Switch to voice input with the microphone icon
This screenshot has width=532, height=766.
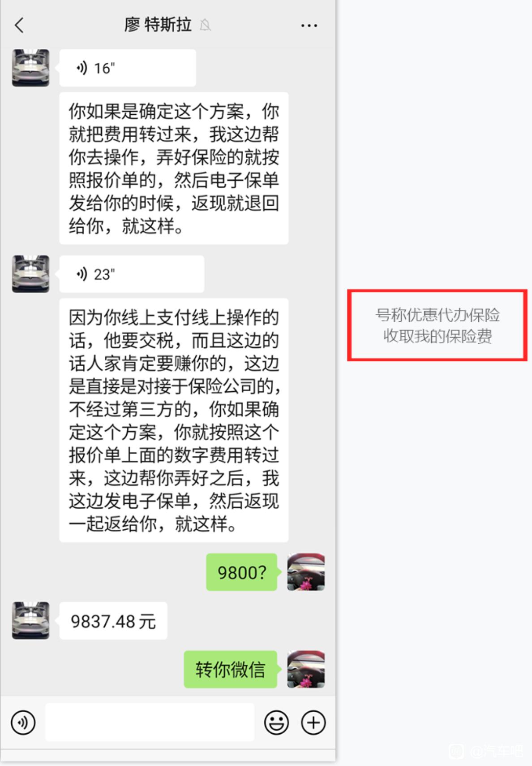click(x=23, y=722)
